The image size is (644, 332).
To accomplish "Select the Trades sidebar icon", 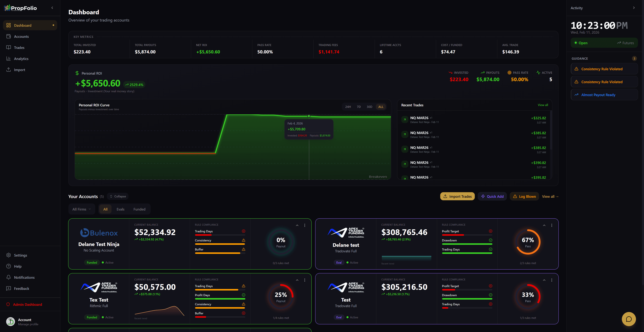I will click(9, 47).
